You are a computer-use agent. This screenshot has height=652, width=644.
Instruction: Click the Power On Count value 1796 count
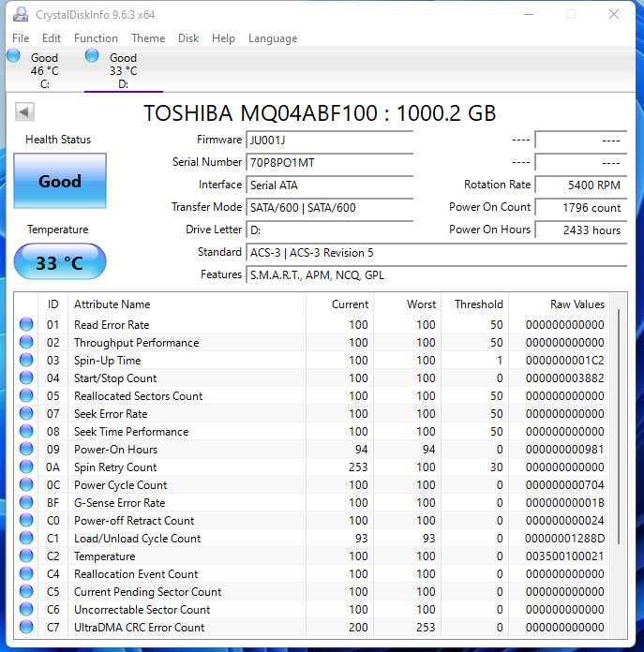[x=581, y=207]
